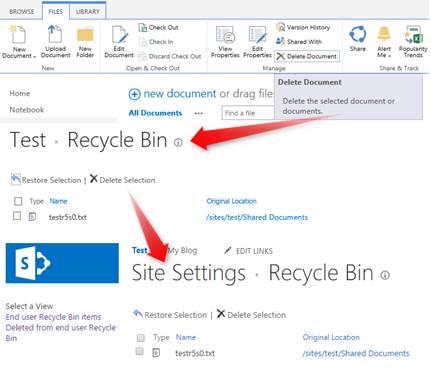Click info icon beside Test Recycle Bin title
This screenshot has width=431, height=370.
click(x=178, y=143)
